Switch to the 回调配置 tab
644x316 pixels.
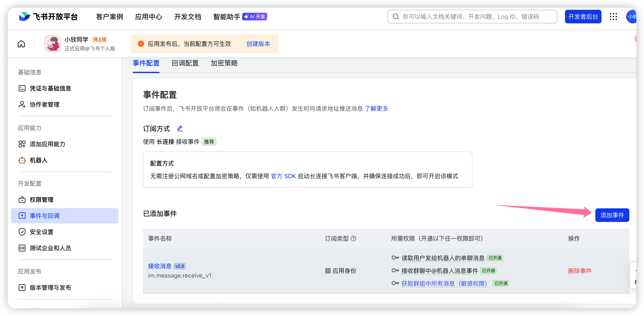[x=185, y=63]
